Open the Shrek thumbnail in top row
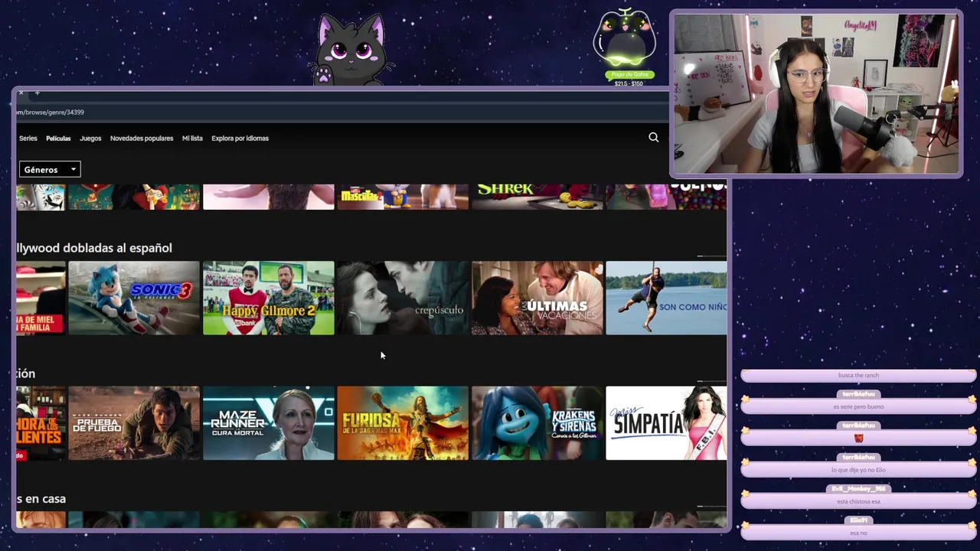The image size is (980, 551). tap(537, 197)
